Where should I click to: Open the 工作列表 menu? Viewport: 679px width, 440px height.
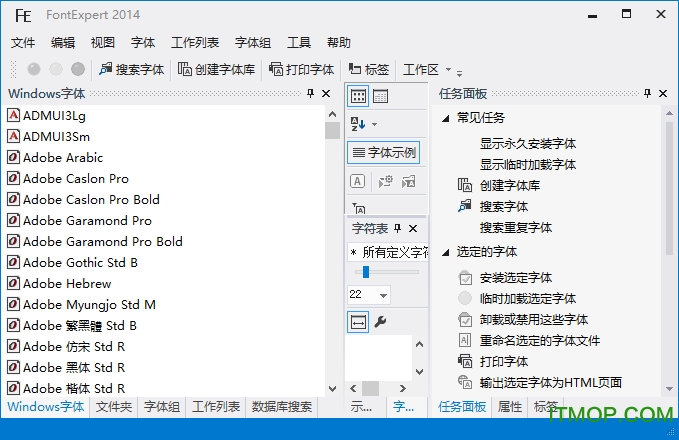click(195, 42)
